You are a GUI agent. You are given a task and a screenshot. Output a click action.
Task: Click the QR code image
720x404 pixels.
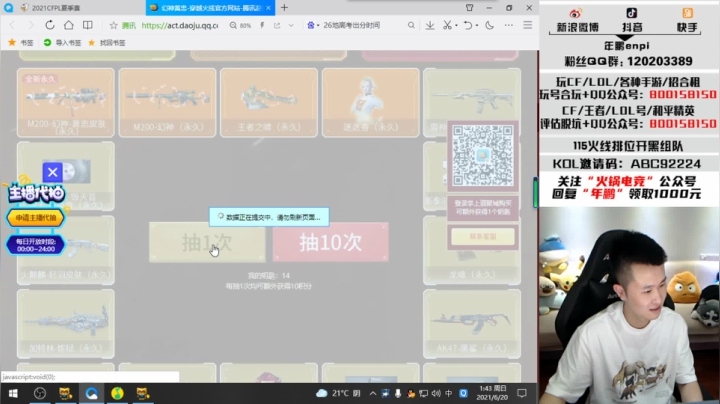(x=483, y=156)
